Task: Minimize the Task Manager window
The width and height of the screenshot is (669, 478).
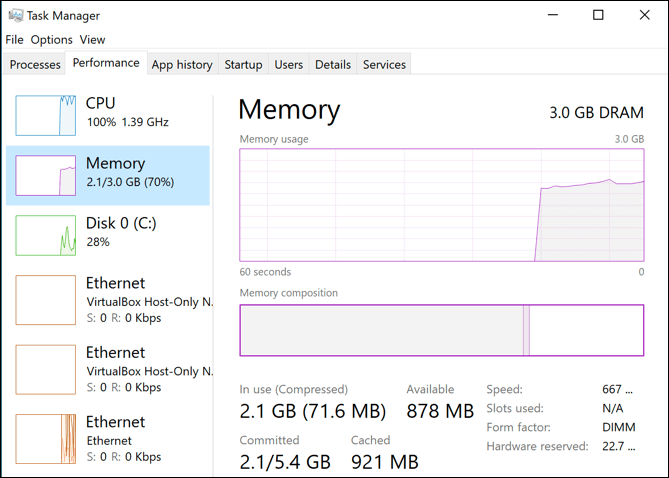Action: 553,15
